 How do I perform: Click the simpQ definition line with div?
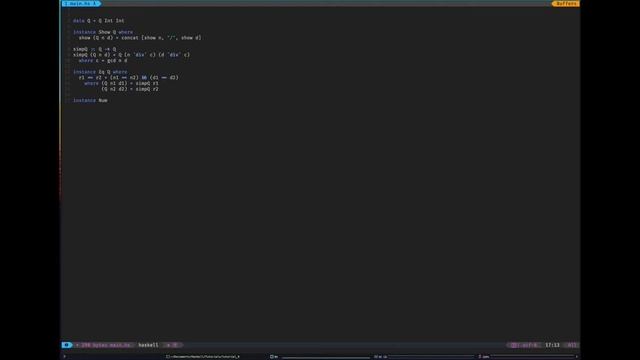pyautogui.click(x=131, y=55)
